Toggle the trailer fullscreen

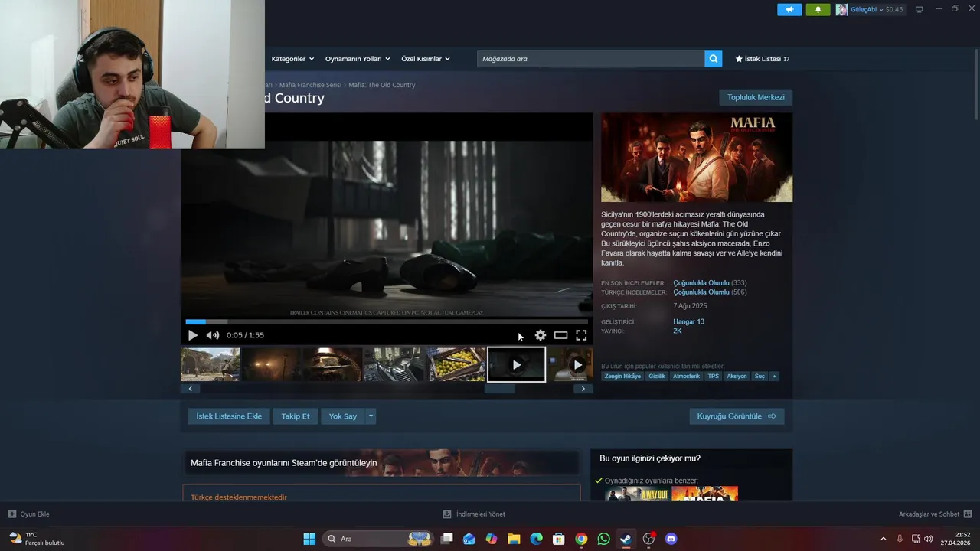(x=581, y=335)
